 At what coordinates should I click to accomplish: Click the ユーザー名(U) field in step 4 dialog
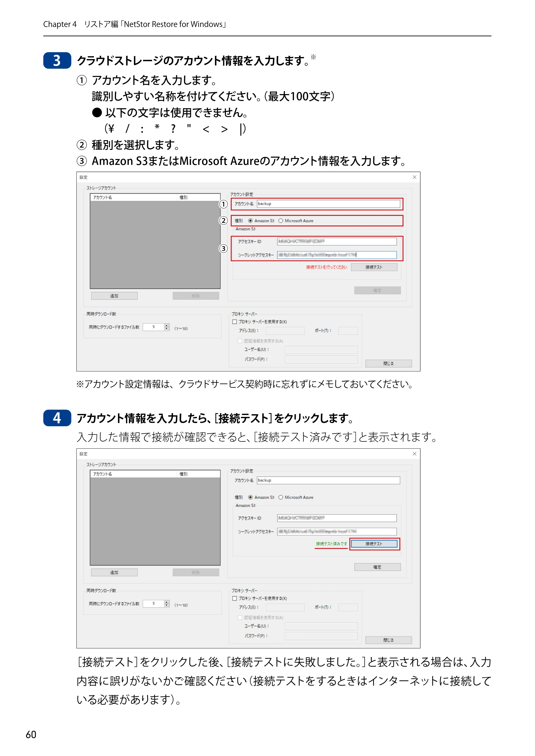[x=321, y=626]
